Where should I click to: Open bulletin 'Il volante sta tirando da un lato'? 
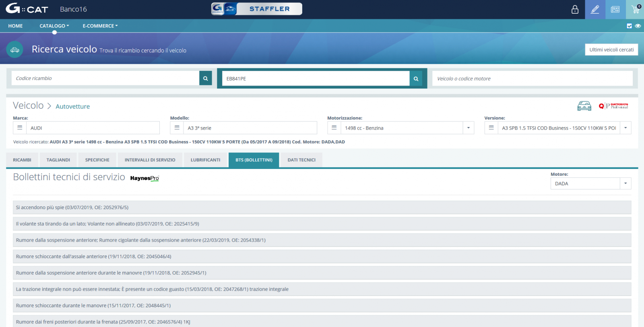[x=322, y=224]
